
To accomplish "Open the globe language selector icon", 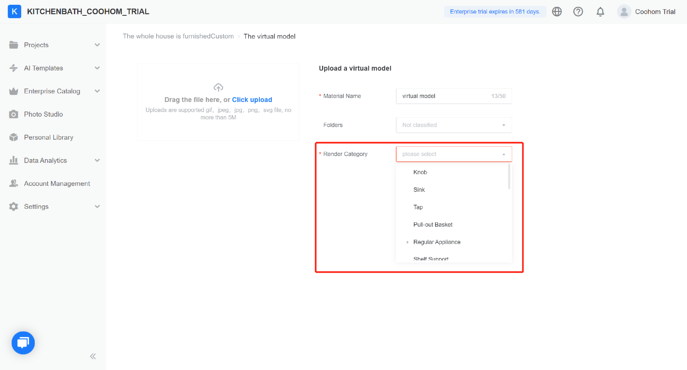I will pos(557,12).
